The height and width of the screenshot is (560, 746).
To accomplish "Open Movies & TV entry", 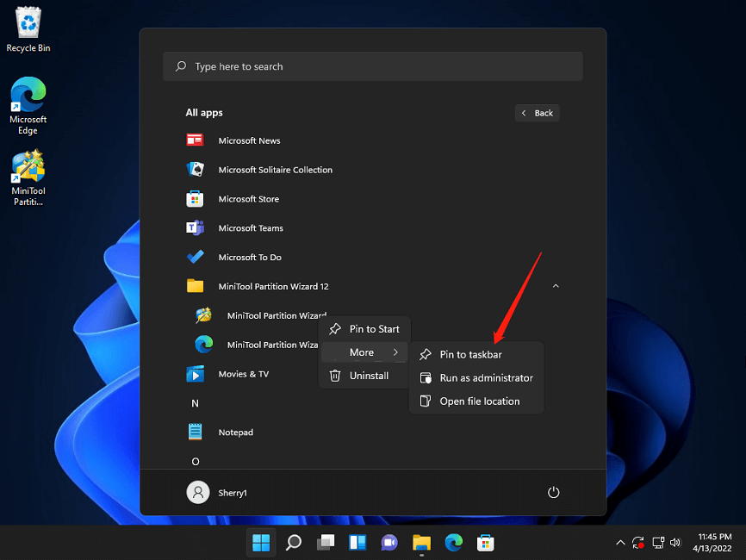I will (244, 374).
